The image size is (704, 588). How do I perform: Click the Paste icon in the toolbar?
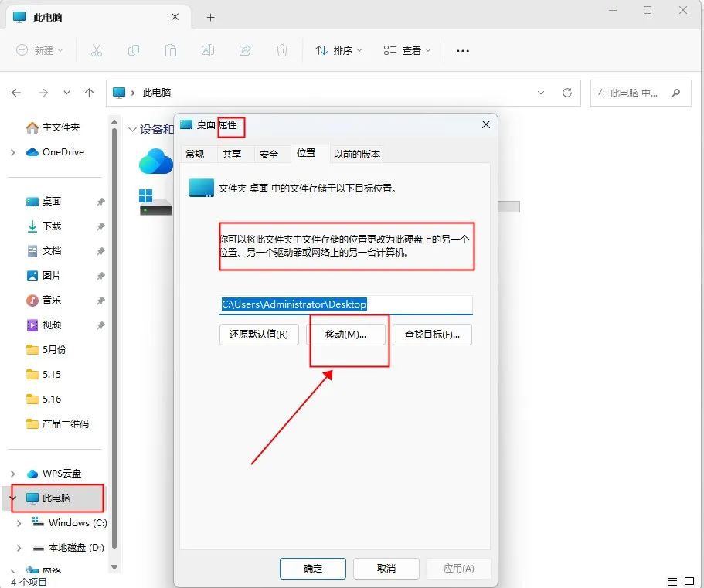coord(170,50)
